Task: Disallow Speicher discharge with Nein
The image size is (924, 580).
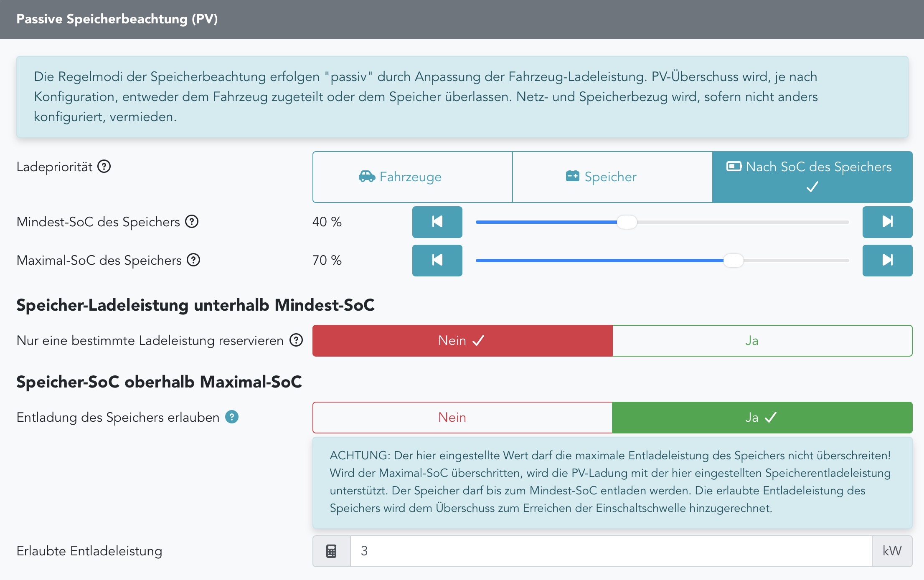Action: (462, 418)
